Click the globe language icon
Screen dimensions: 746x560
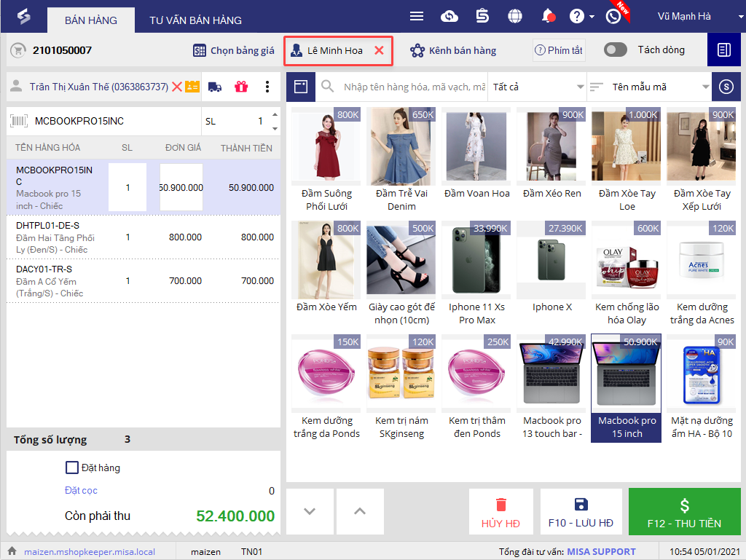(515, 16)
